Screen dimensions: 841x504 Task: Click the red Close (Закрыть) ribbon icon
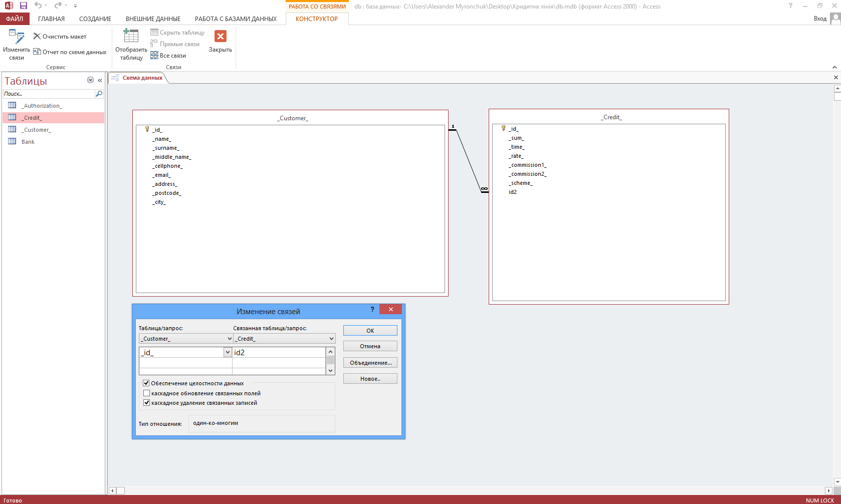pyautogui.click(x=220, y=37)
